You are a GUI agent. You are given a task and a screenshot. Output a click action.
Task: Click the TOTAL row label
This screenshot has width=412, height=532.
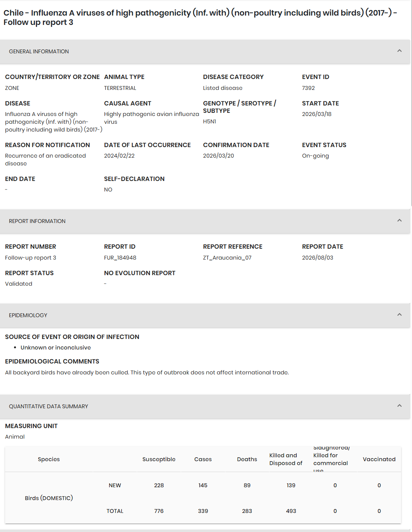point(115,511)
